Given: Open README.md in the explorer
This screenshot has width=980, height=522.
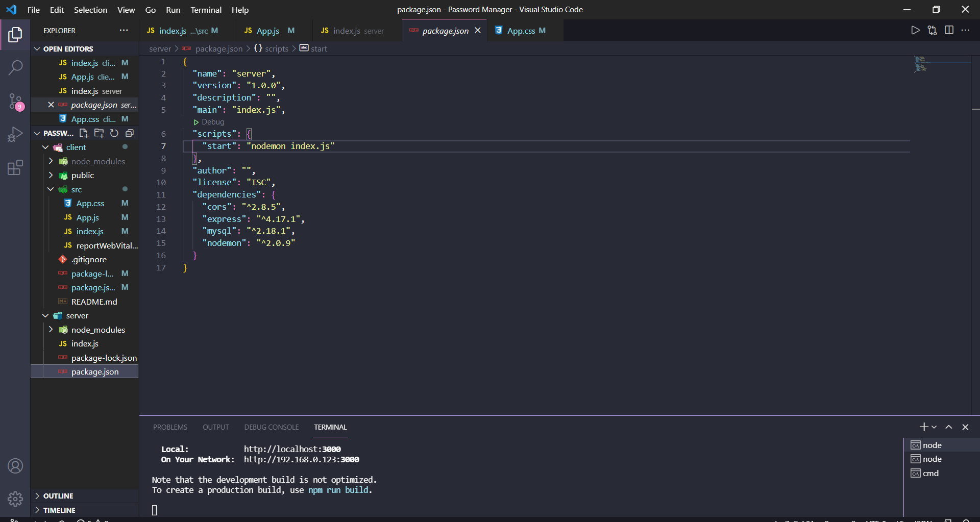Looking at the screenshot, I should click(x=94, y=302).
